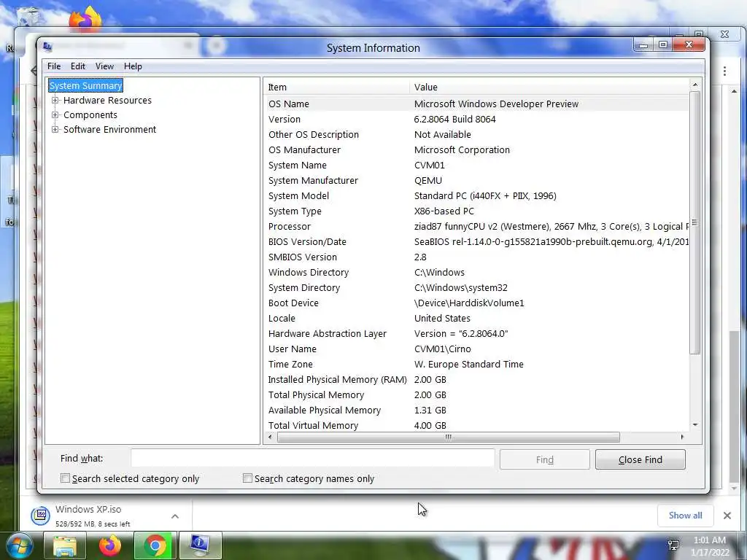
Task: Click the horizontal scrollbar right arrow
Action: pos(682,437)
